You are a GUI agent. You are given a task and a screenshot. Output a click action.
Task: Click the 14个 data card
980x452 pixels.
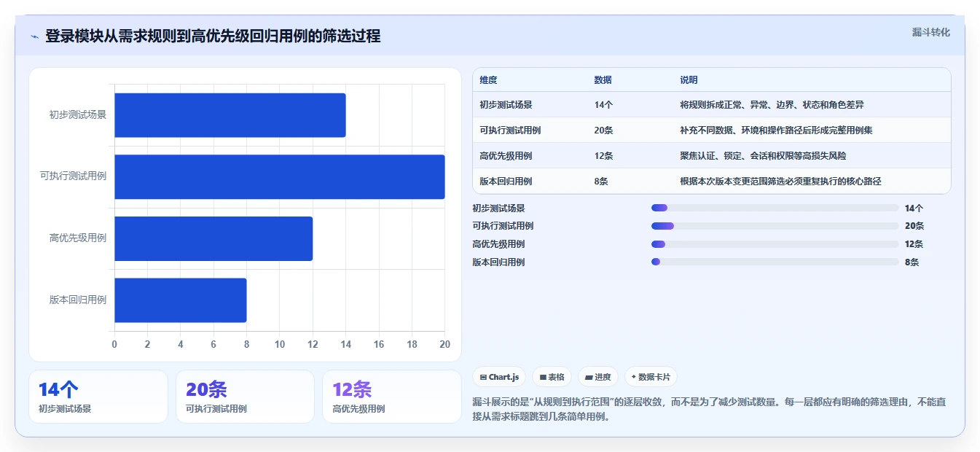tap(98, 397)
